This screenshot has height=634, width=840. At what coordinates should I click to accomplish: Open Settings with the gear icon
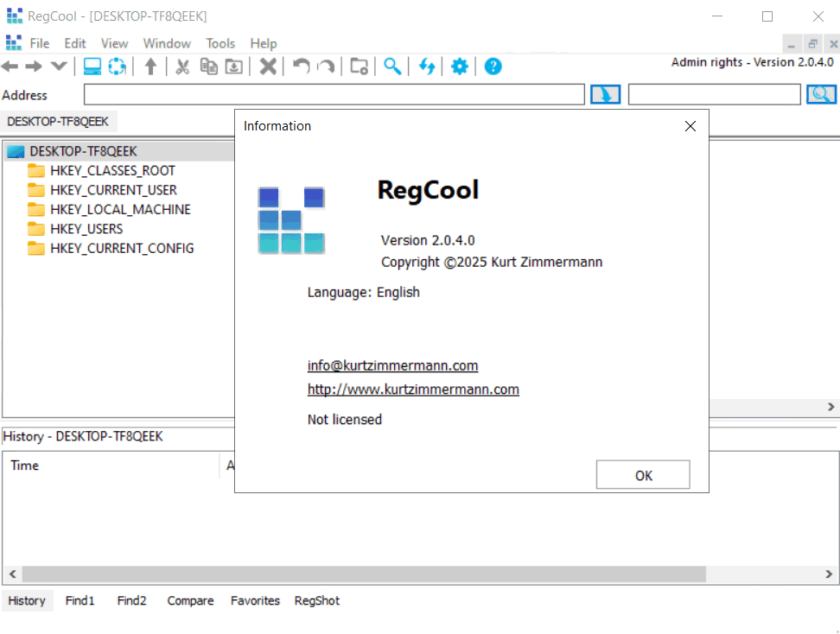pyautogui.click(x=460, y=67)
